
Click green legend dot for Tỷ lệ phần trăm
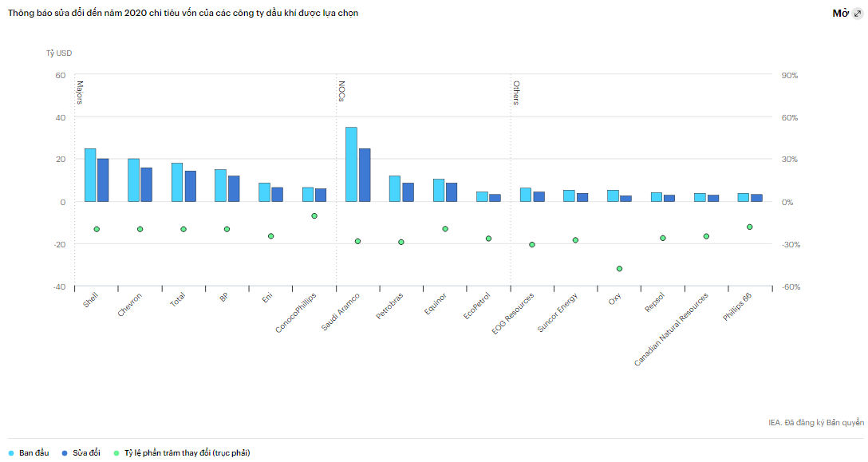[x=116, y=453]
